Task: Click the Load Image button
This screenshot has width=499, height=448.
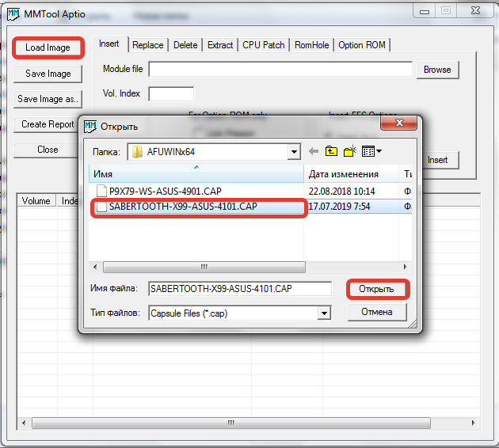Action: pos(48,47)
